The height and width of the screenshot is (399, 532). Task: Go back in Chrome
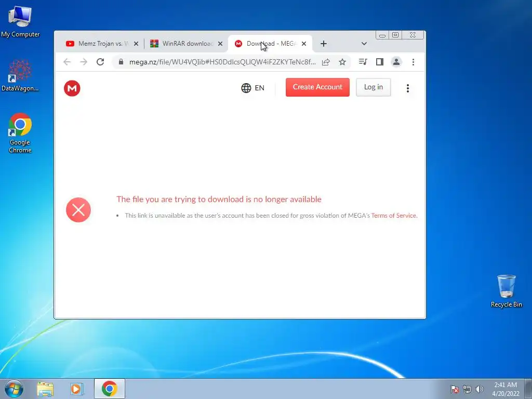(x=67, y=62)
